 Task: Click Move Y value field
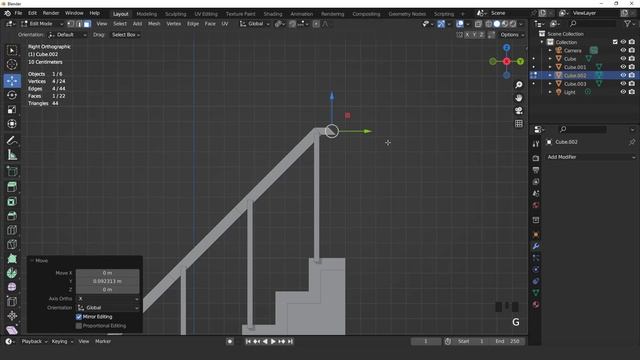108,281
